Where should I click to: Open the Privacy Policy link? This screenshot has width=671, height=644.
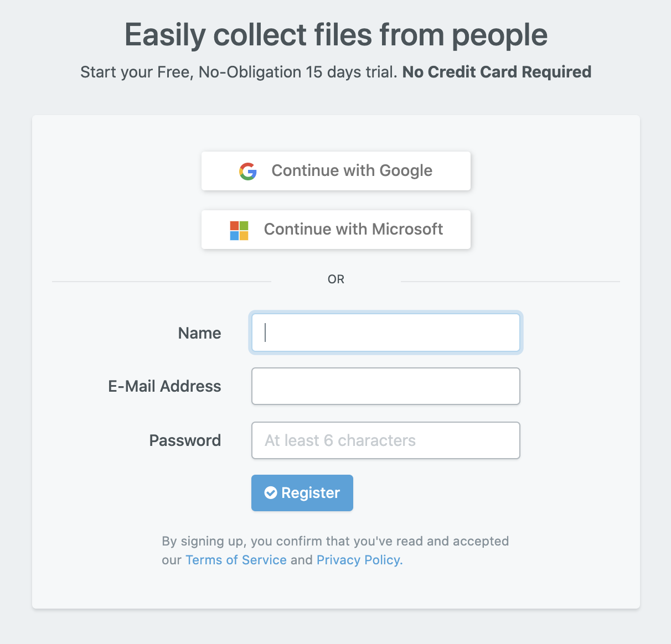tap(358, 560)
